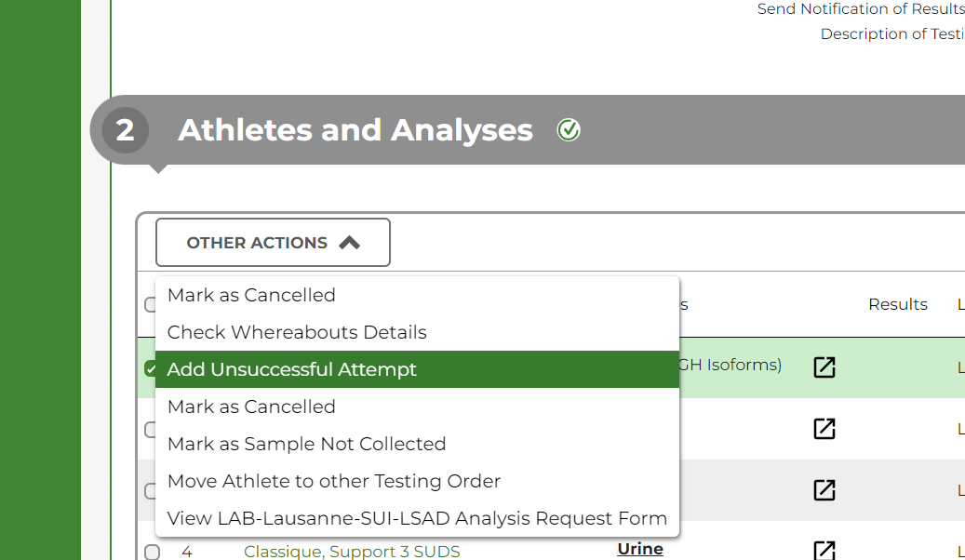965x560 pixels.
Task: Open the external link icon in row 4
Action: (x=824, y=550)
